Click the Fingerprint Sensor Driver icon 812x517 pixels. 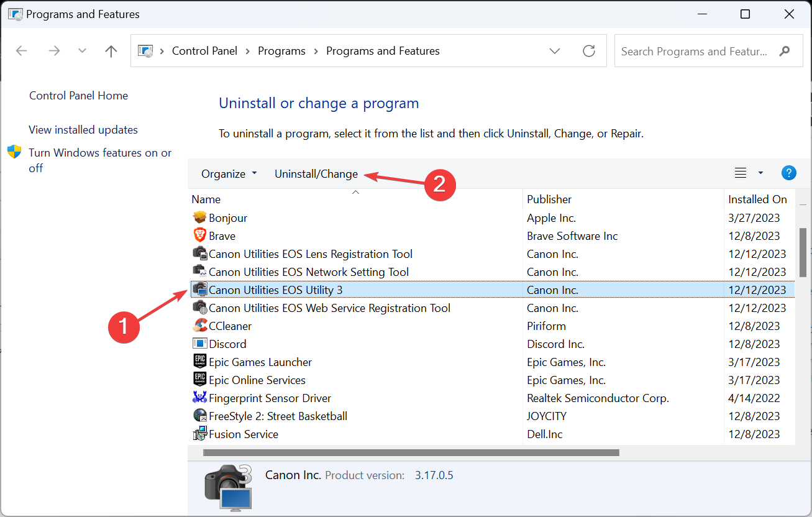tap(199, 398)
